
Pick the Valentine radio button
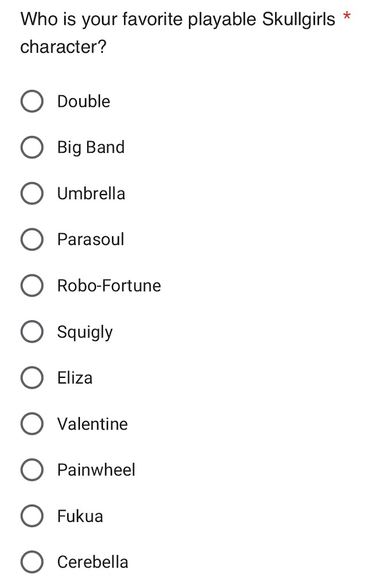pos(32,424)
